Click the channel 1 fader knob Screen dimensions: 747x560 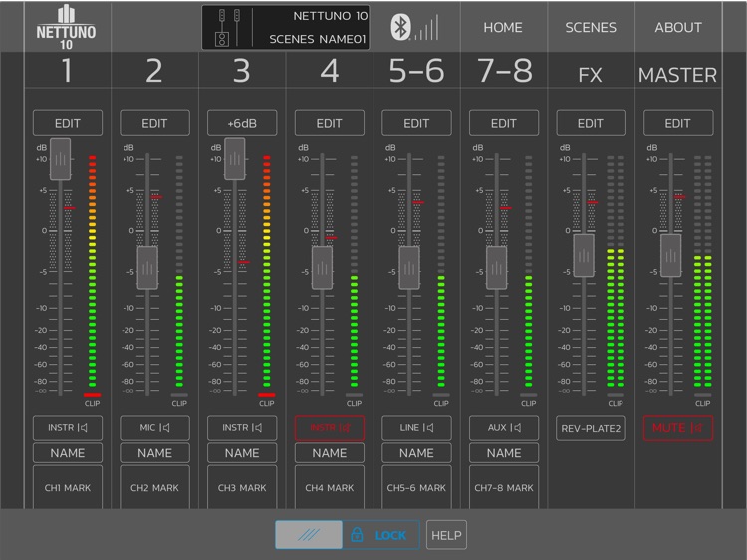(x=61, y=158)
